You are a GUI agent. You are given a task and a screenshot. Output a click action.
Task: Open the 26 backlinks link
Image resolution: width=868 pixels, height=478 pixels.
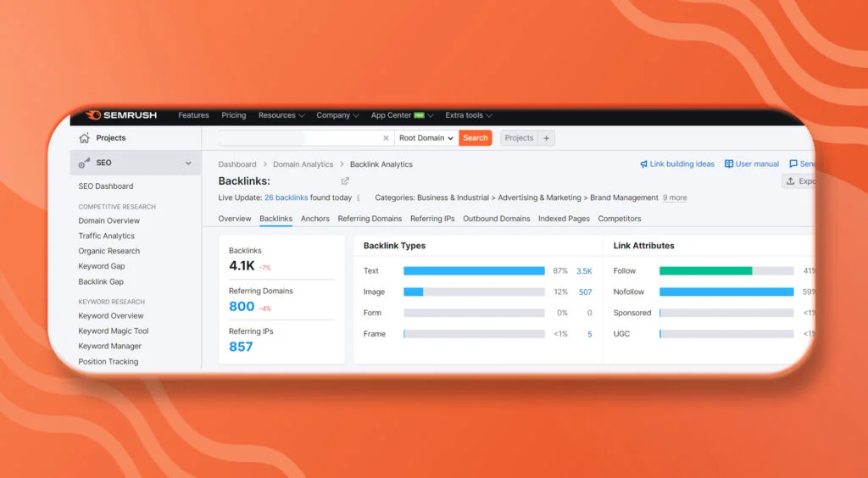(286, 197)
